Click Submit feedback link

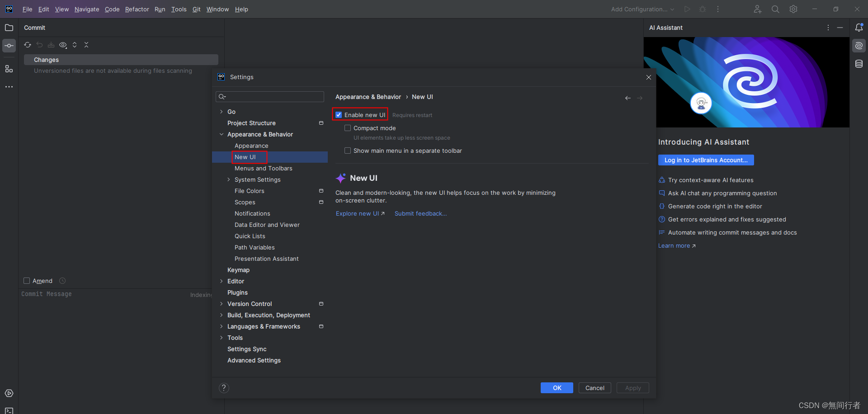(420, 213)
